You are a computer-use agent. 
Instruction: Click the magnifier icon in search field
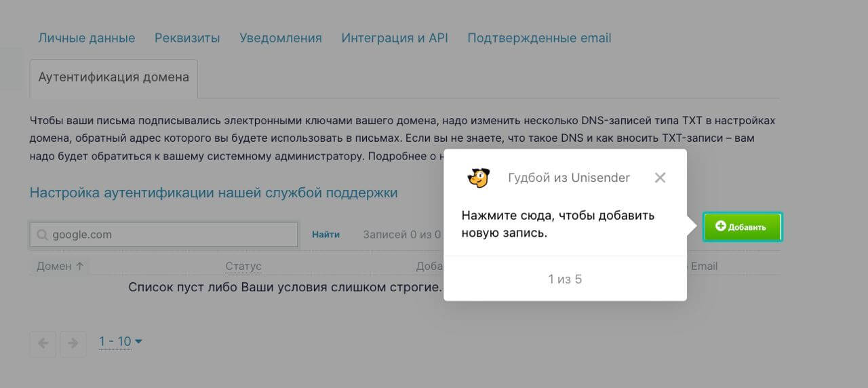(42, 235)
